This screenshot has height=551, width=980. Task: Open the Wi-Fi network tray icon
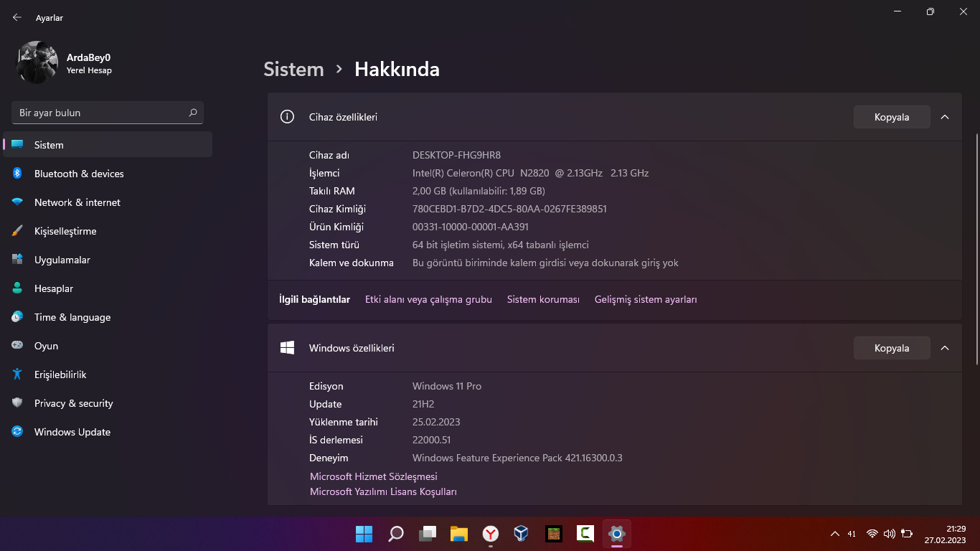pyautogui.click(x=872, y=534)
